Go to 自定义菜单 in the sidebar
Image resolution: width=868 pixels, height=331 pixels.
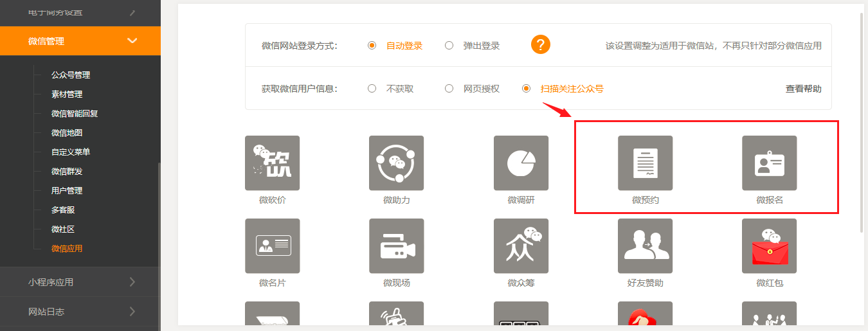71,152
